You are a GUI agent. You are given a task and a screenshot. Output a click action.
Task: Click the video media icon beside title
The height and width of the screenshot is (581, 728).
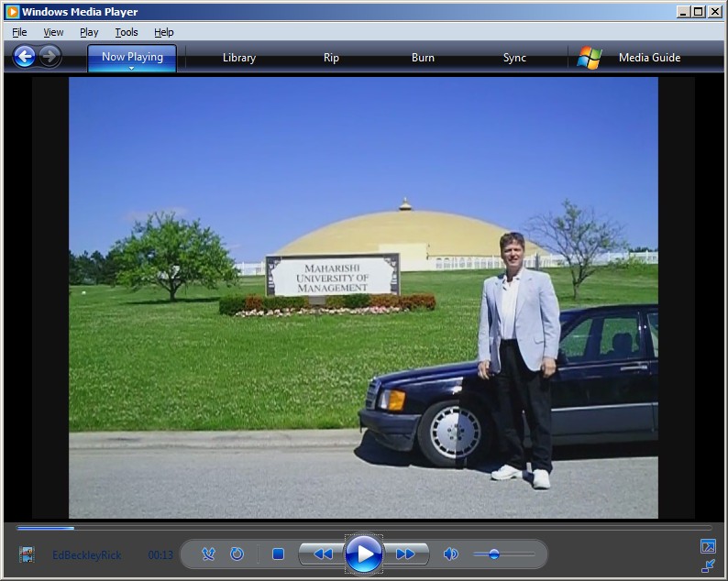(x=27, y=554)
